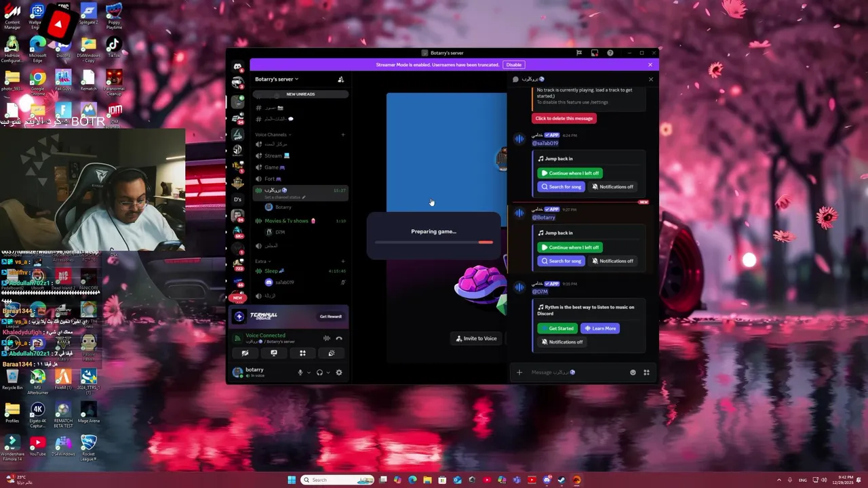
Task: Toggle Notifications off under @D7M message
Action: [562, 342]
